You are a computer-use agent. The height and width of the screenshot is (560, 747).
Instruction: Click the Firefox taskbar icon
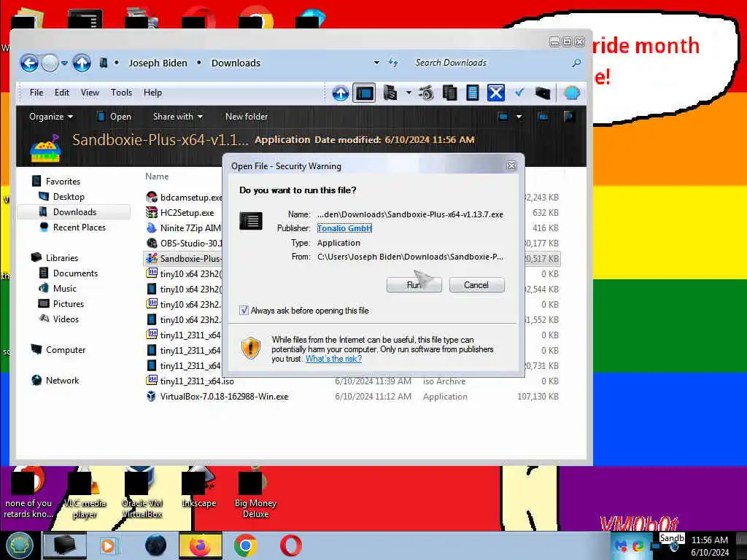coord(201,545)
